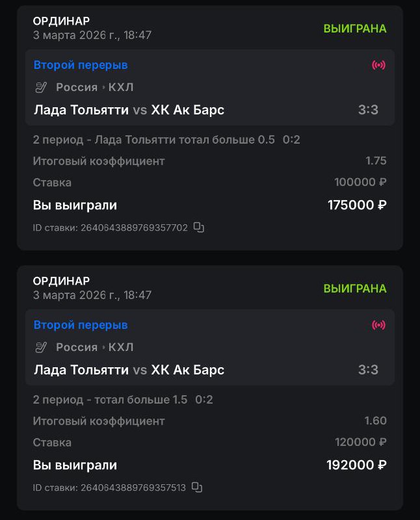Click hockey icon in the 1.60 coefficient bet card
Viewport: 420px width, 520px height.
pos(42,347)
